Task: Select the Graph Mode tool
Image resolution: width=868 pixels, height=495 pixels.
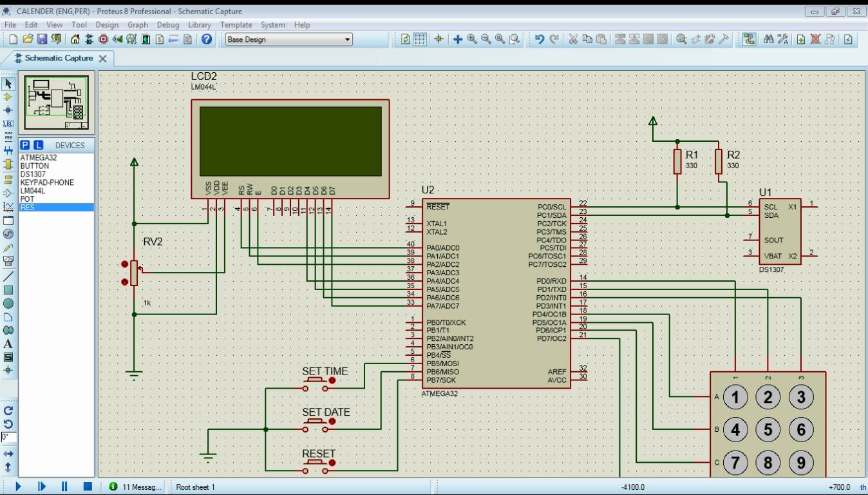Action: pyautogui.click(x=8, y=206)
